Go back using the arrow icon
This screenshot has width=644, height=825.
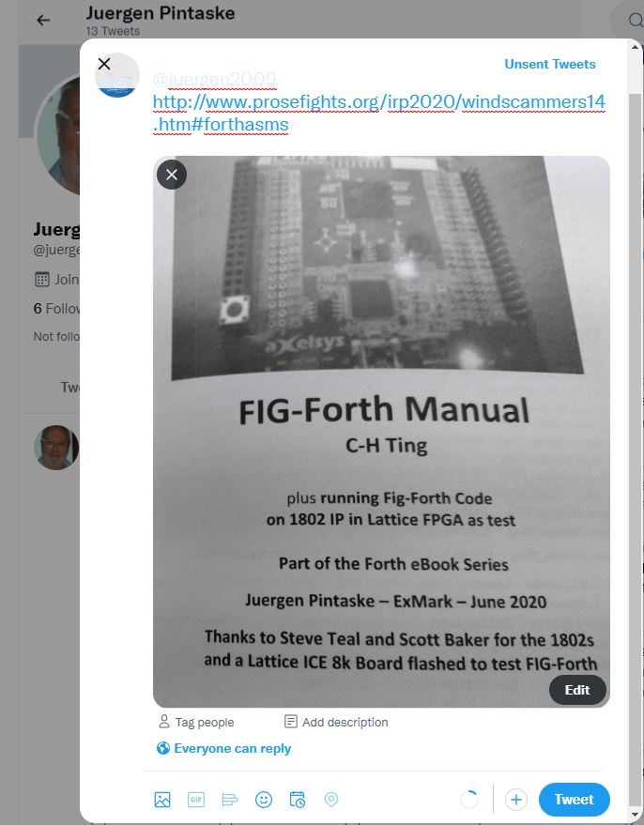point(43,21)
